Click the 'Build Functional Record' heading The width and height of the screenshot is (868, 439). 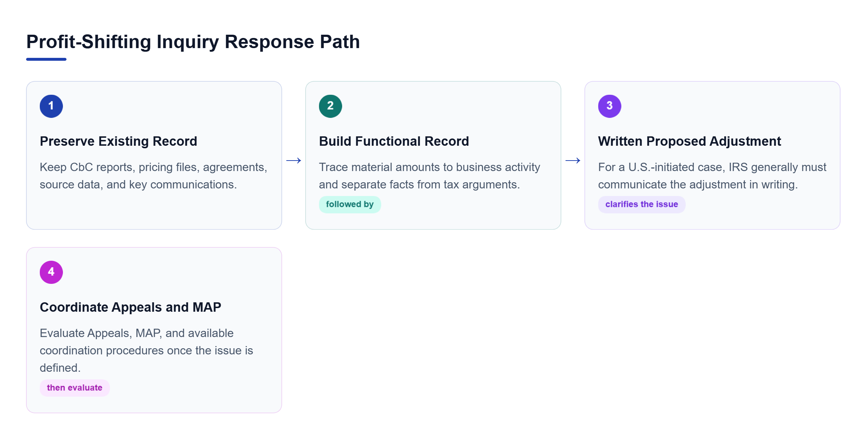tap(394, 141)
